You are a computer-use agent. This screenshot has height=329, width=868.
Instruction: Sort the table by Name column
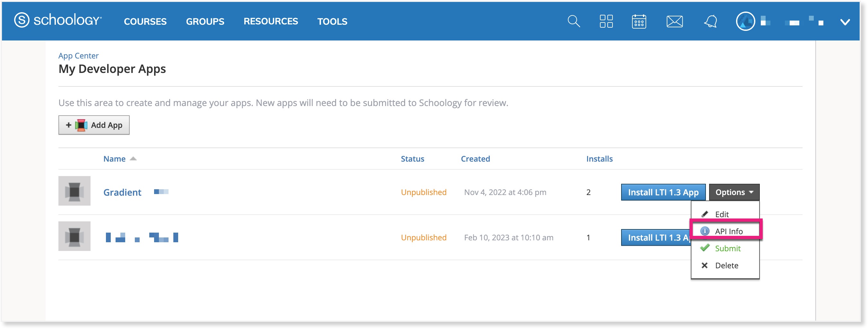pos(114,159)
